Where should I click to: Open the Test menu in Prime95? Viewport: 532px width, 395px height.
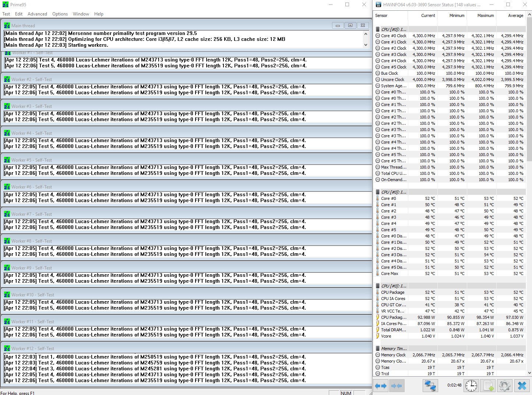click(x=6, y=14)
